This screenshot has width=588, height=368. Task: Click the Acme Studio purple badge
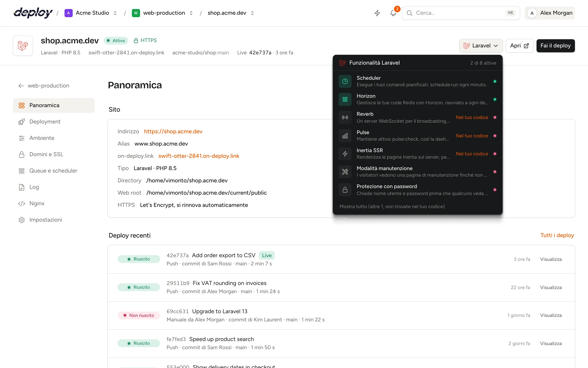(68, 13)
